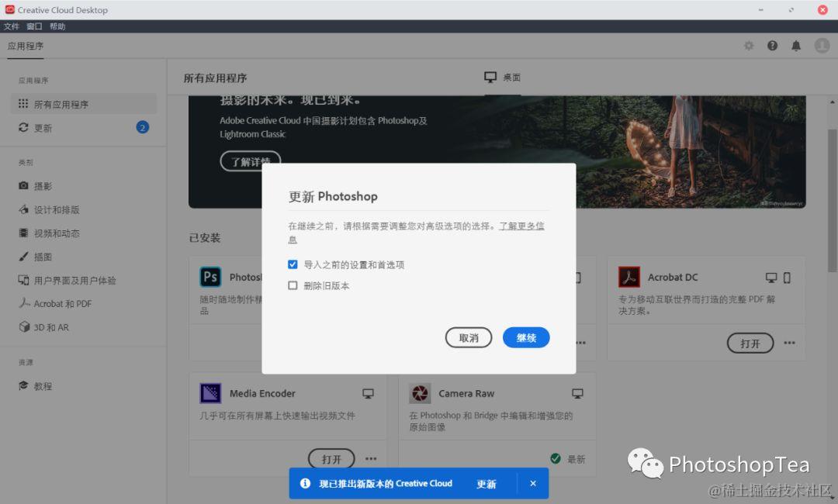Click the main vertical scrollbar thumb
838x504 pixels.
(x=832, y=200)
